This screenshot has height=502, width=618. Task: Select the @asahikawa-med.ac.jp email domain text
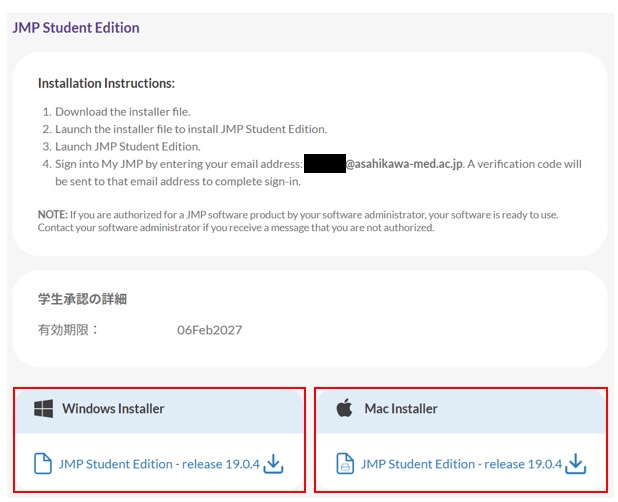point(404,163)
